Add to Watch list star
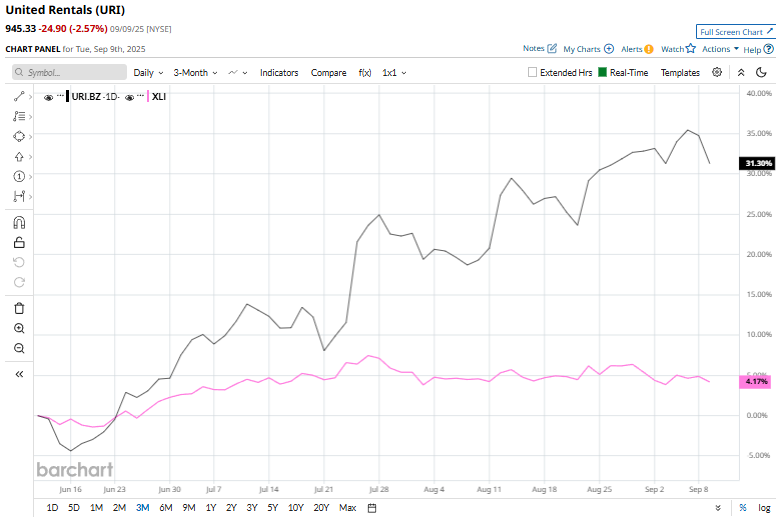Image resolution: width=776 pixels, height=522 pixels. [690, 48]
